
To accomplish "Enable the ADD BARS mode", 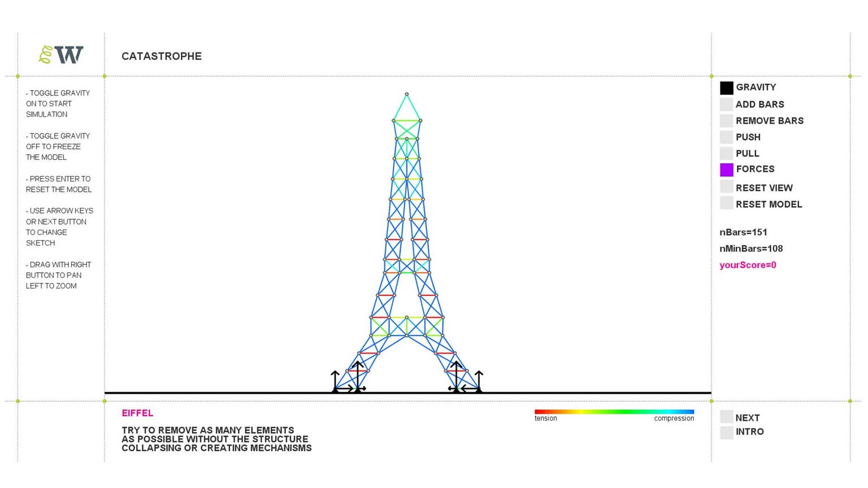I will [726, 104].
